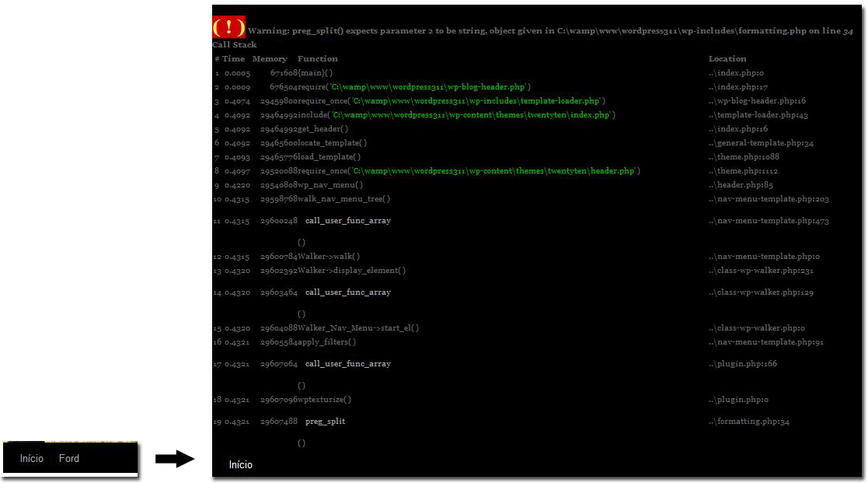Click location ..\theme.php:1088
The width and height of the screenshot is (868, 483).
(744, 157)
